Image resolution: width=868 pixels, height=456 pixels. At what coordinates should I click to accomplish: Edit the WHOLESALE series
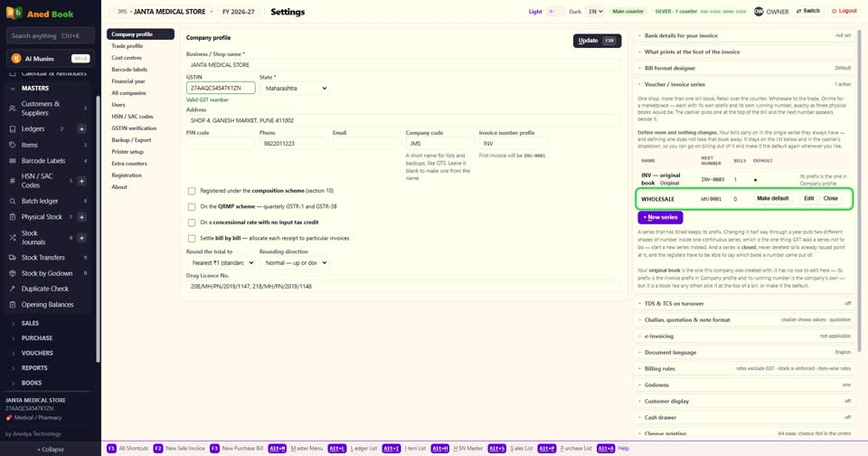click(808, 198)
